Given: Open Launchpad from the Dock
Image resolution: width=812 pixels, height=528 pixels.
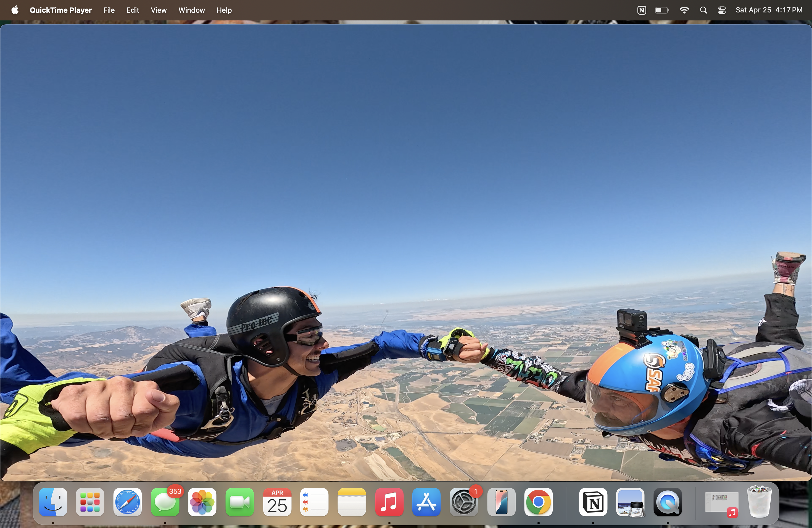Looking at the screenshot, I should click(90, 502).
